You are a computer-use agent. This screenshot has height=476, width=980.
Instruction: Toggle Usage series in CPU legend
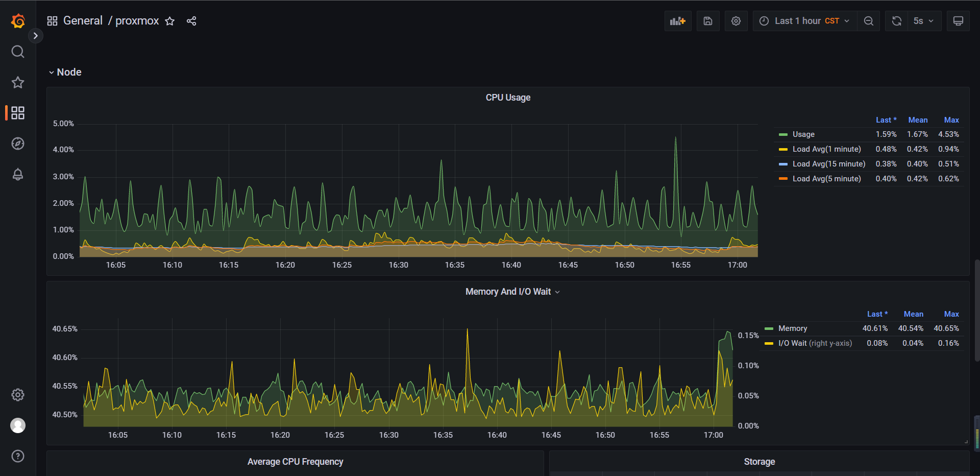803,134
